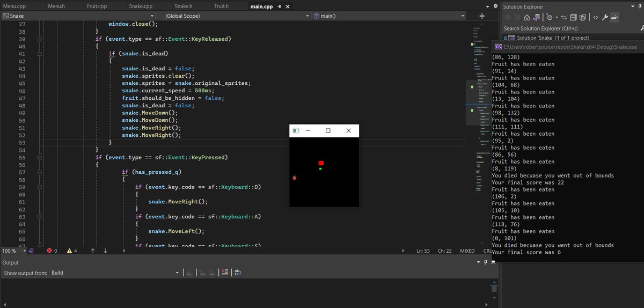Click the red error count indicator
Image resolution: width=644 pixels, height=308 pixels.
point(52,251)
